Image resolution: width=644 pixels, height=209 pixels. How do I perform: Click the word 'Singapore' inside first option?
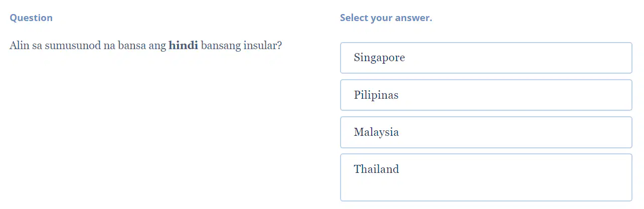pos(379,58)
